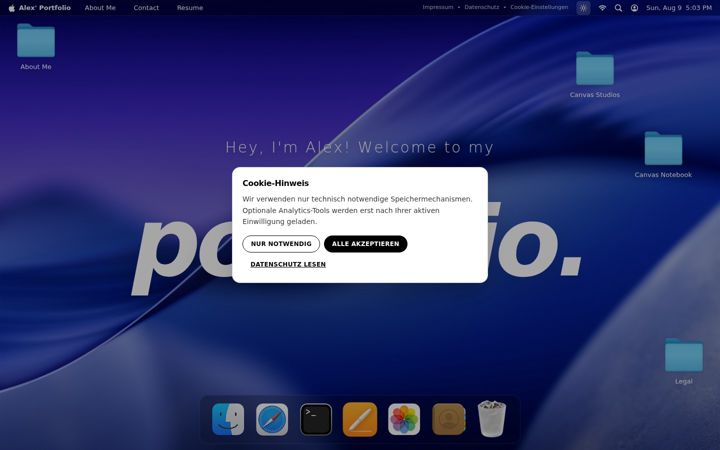Image resolution: width=720 pixels, height=450 pixels.
Task: Open the Canvas Notebook desktop folder
Action: coord(663,154)
